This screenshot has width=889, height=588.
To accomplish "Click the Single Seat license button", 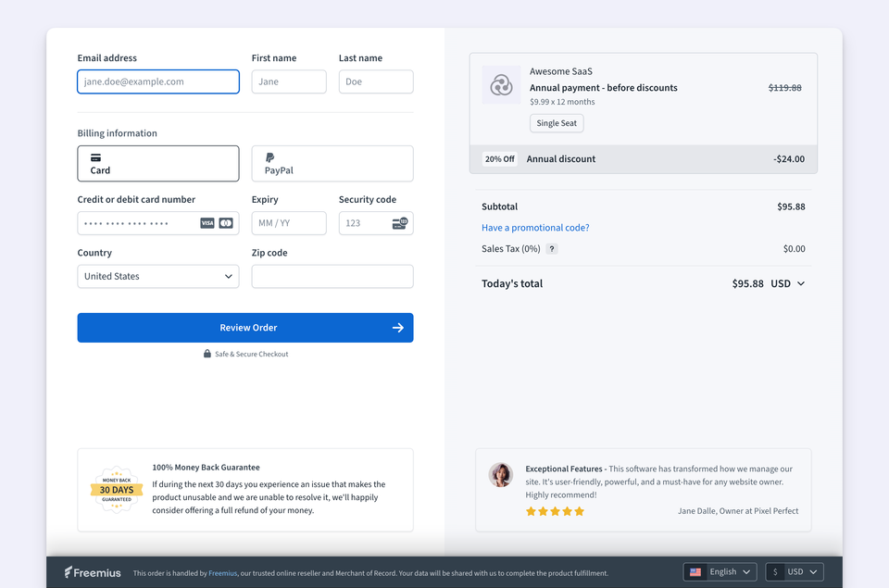I will (557, 123).
